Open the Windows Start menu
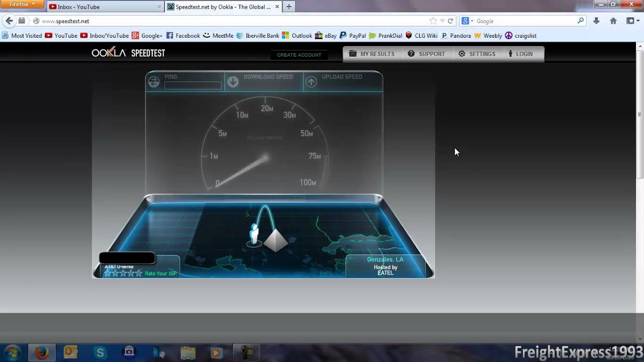 [12, 352]
